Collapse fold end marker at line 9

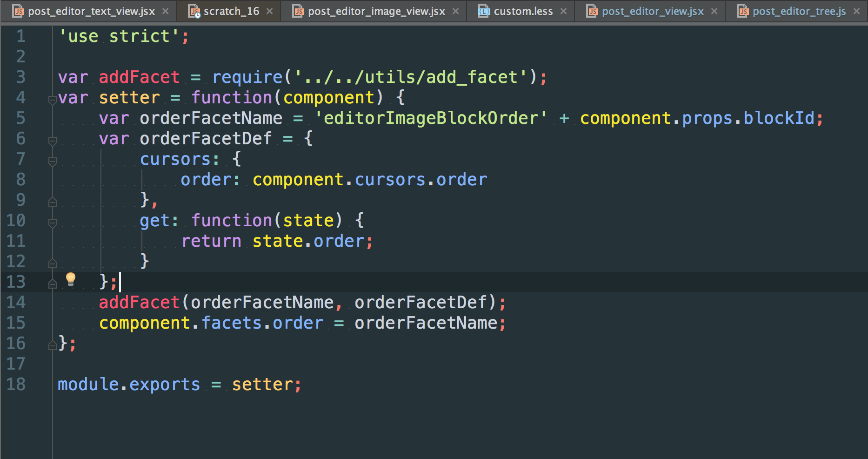pos(53,202)
